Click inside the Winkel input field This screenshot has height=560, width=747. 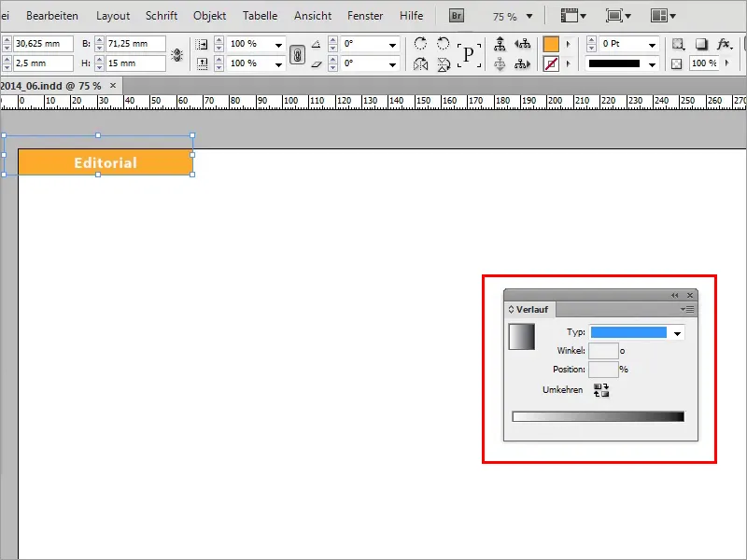pos(603,349)
